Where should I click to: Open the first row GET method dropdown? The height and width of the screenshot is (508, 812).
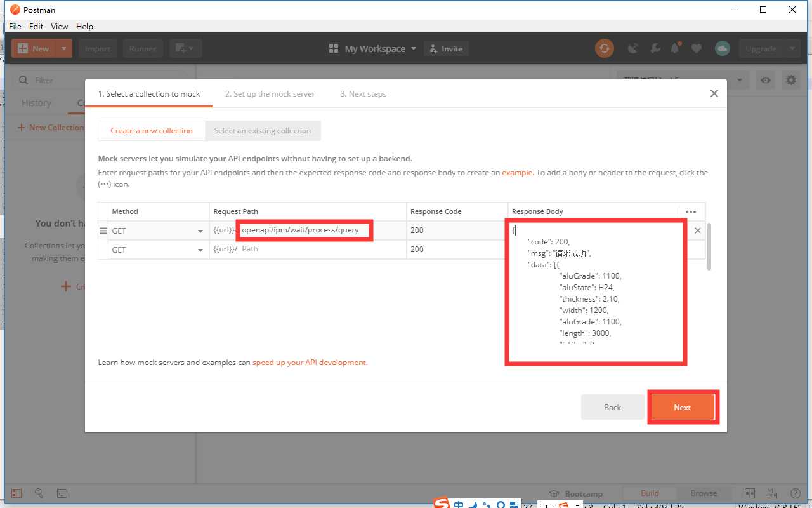[x=157, y=231]
